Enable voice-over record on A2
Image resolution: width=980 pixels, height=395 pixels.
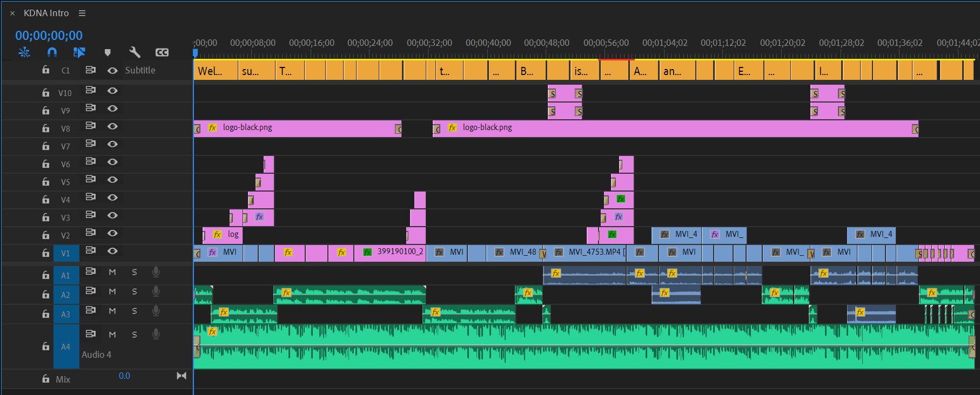coord(156,291)
